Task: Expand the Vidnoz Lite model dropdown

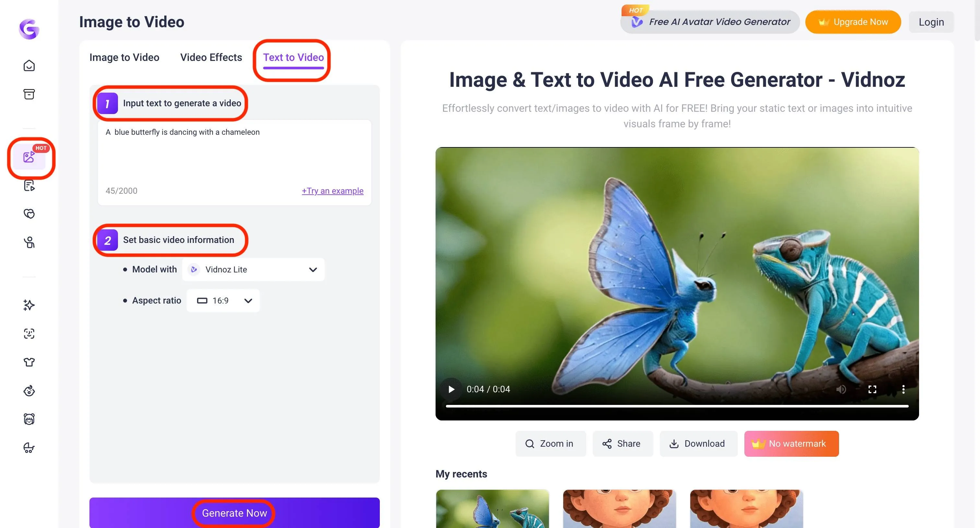Action: pos(253,270)
